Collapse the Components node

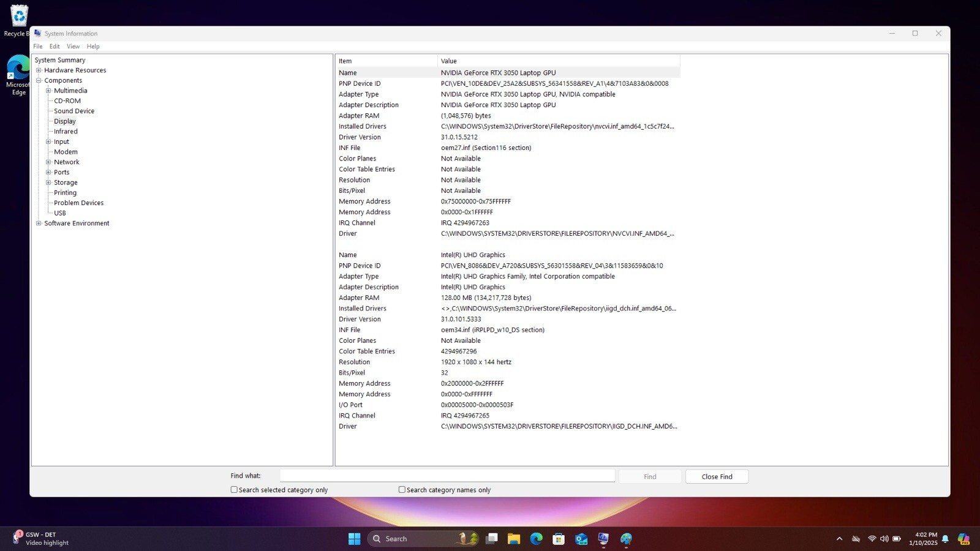click(x=39, y=80)
